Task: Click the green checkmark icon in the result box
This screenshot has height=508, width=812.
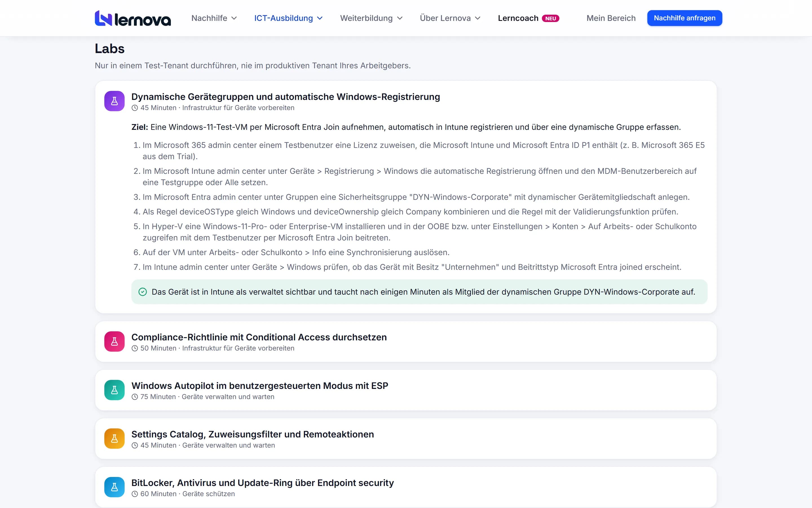Action: tap(143, 292)
